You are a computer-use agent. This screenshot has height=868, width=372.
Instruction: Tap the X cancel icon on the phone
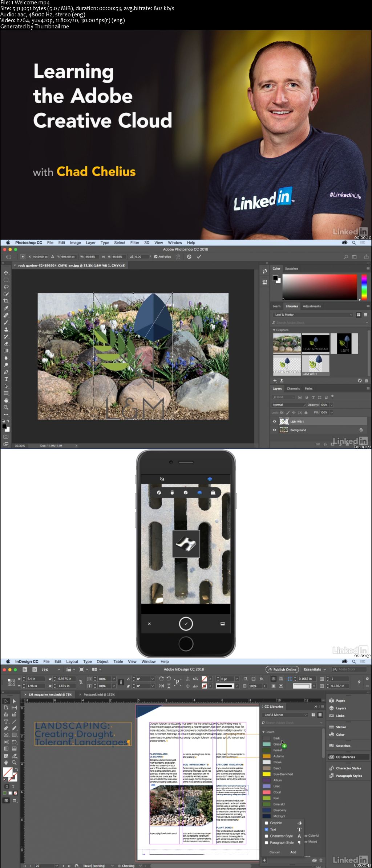point(149,624)
